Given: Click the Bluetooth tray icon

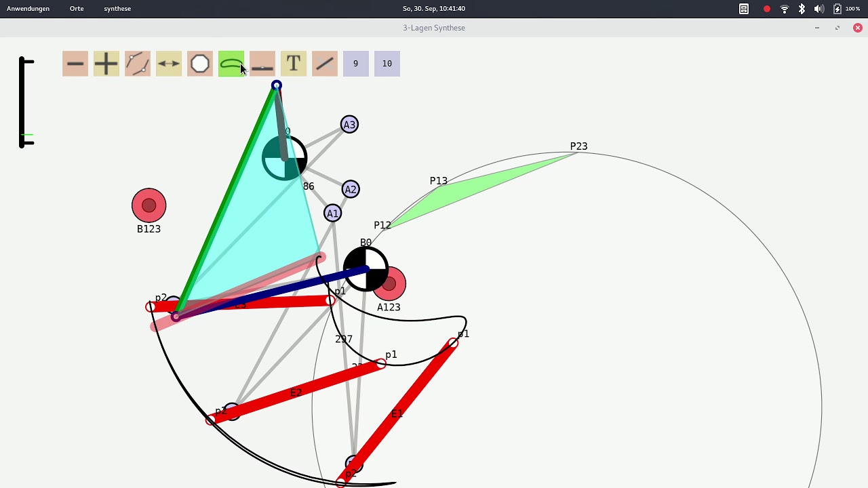Looking at the screenshot, I should coord(802,9).
